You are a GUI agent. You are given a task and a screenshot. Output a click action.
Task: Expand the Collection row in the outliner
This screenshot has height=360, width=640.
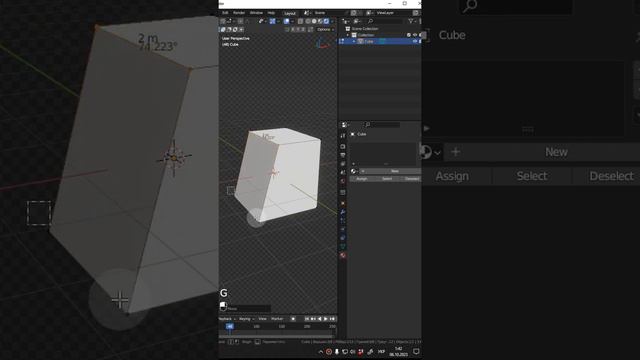pos(348,35)
